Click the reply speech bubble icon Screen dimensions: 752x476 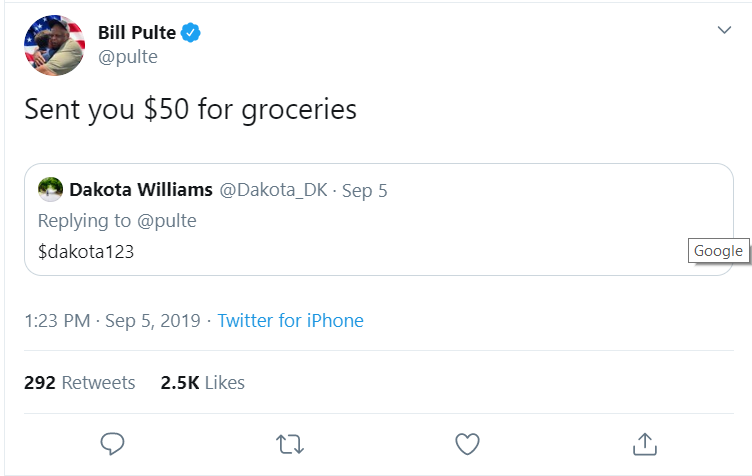pyautogui.click(x=113, y=442)
